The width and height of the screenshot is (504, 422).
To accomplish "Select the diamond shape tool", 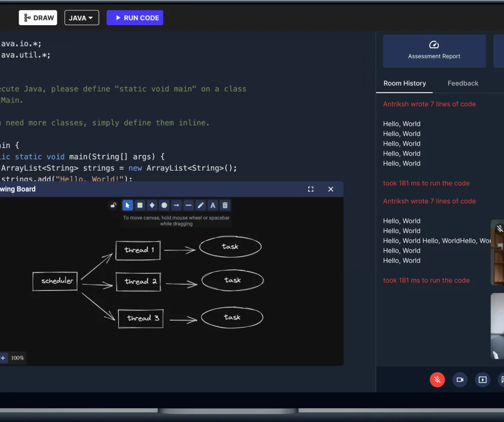I will 152,205.
